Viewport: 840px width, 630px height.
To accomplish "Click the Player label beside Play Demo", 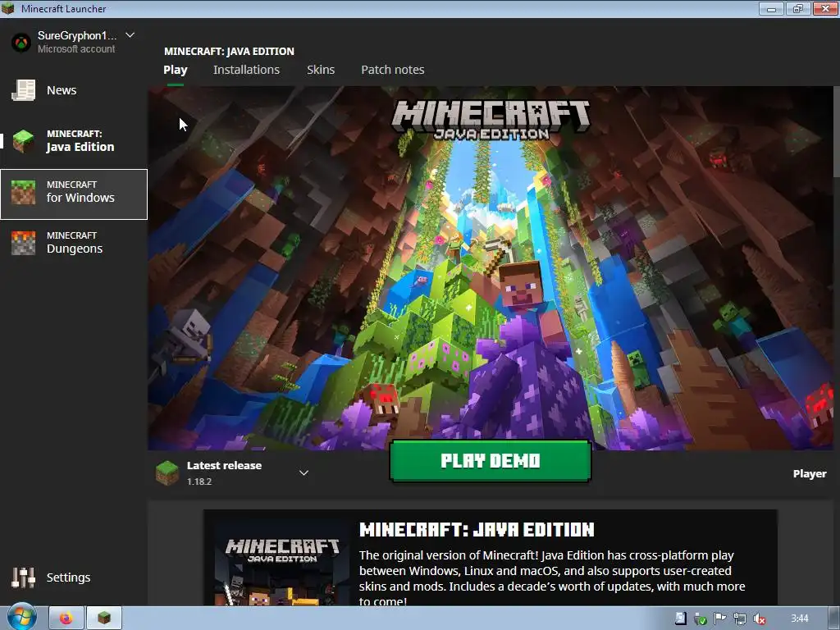I will click(x=810, y=473).
